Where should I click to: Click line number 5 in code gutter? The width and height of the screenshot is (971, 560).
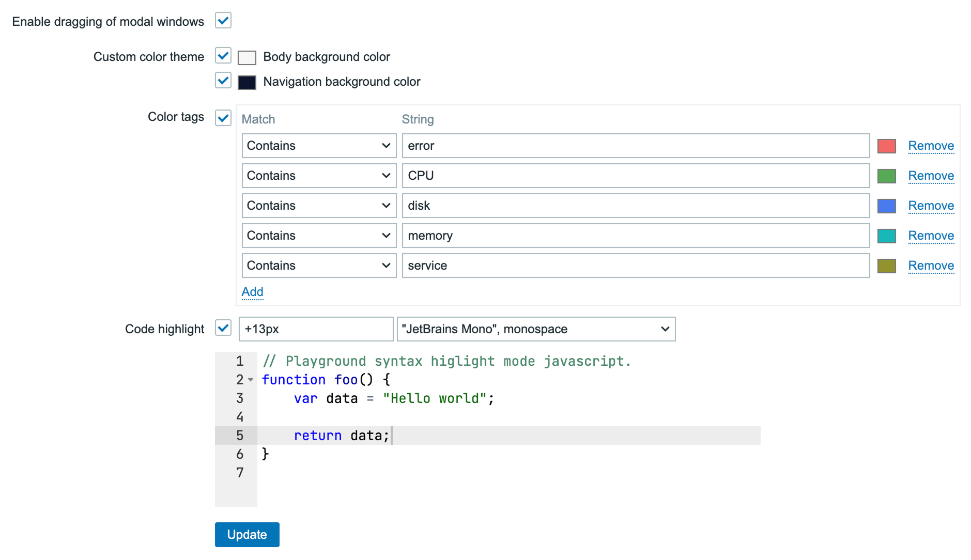click(x=240, y=435)
